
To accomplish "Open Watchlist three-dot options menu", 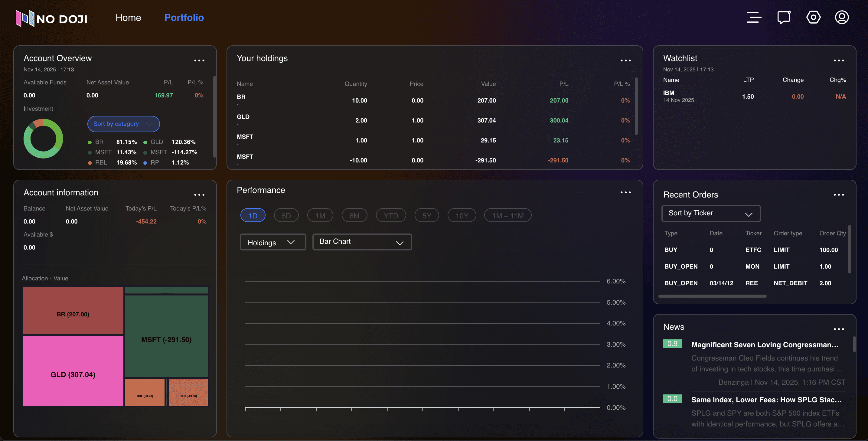I will (x=839, y=60).
